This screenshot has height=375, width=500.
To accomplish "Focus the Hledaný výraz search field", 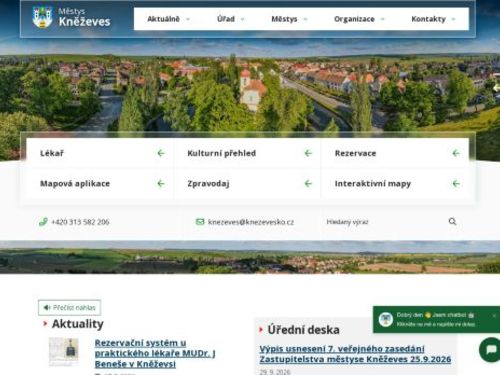I will [x=383, y=222].
